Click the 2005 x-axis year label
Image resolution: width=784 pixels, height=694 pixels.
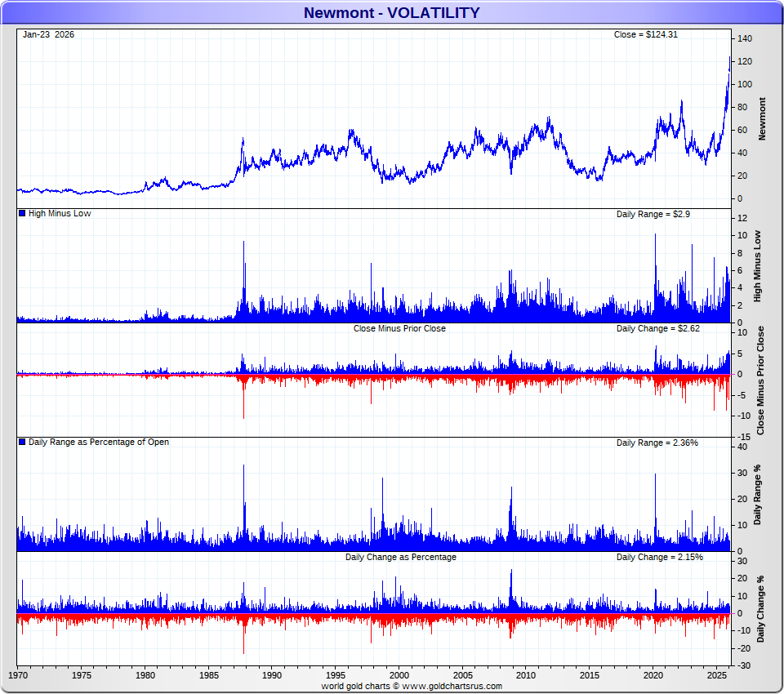click(x=462, y=675)
